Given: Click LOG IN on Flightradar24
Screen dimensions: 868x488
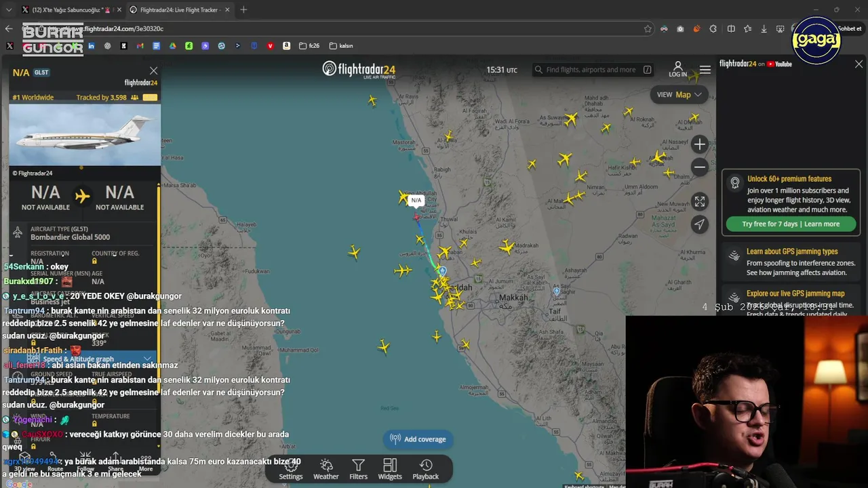Looking at the screenshot, I should tap(677, 70).
